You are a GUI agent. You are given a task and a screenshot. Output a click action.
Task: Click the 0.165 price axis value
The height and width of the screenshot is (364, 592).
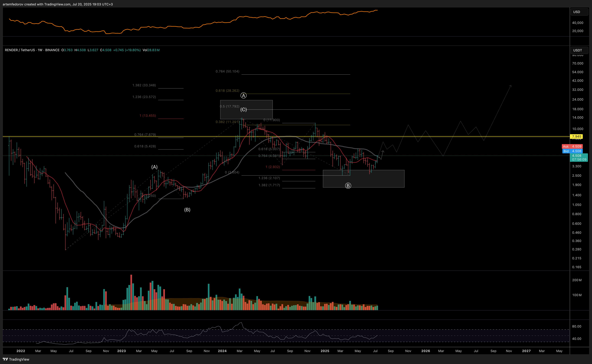(x=577, y=267)
